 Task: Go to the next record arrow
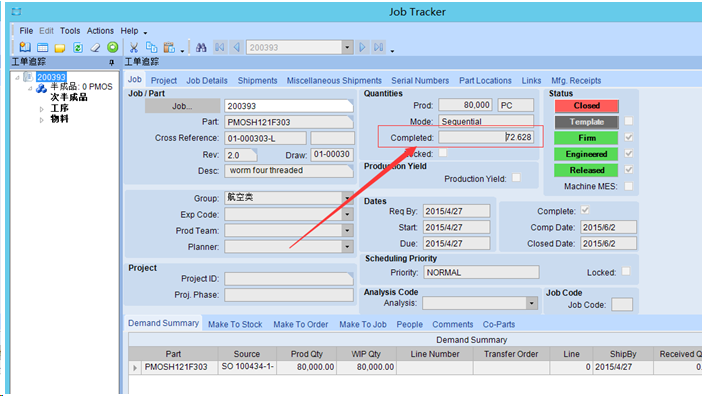coord(362,47)
